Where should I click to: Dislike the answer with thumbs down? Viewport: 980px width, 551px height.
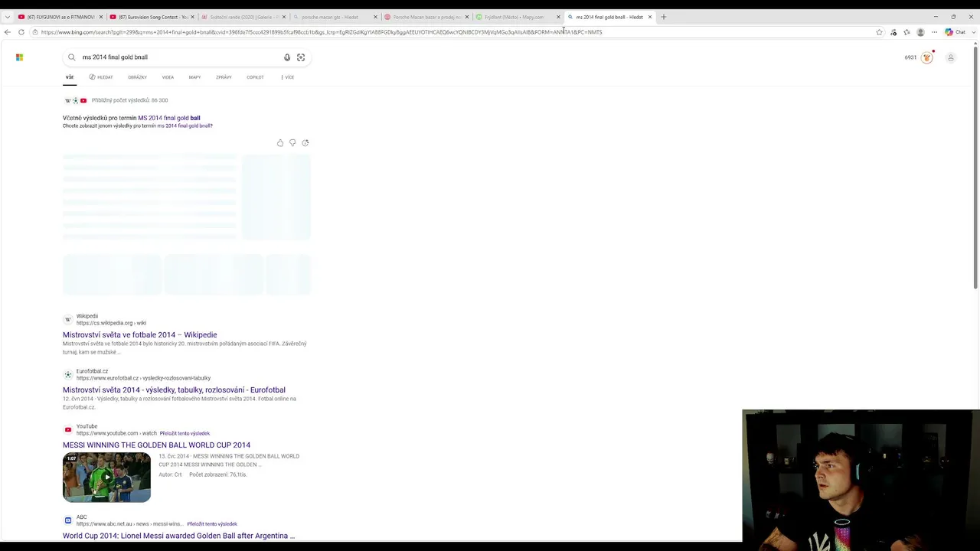tap(292, 143)
